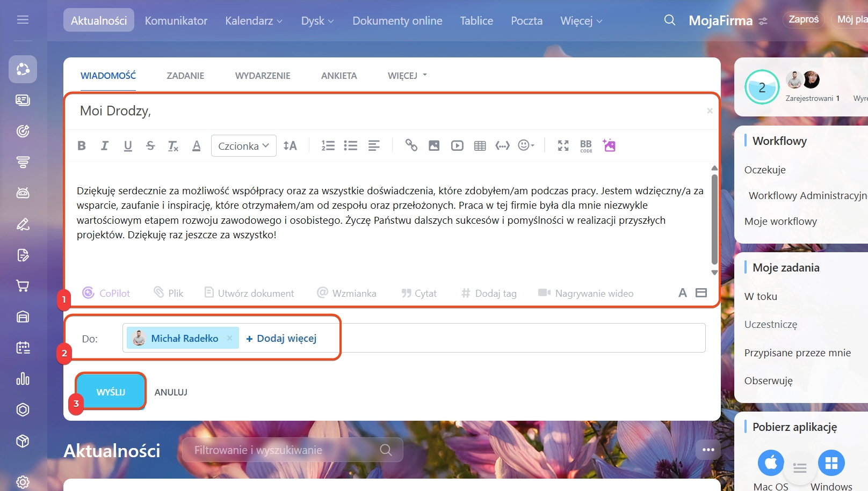The image size is (868, 491).
Task: Expand the WIĘCEJ post type dropdown
Action: click(407, 76)
